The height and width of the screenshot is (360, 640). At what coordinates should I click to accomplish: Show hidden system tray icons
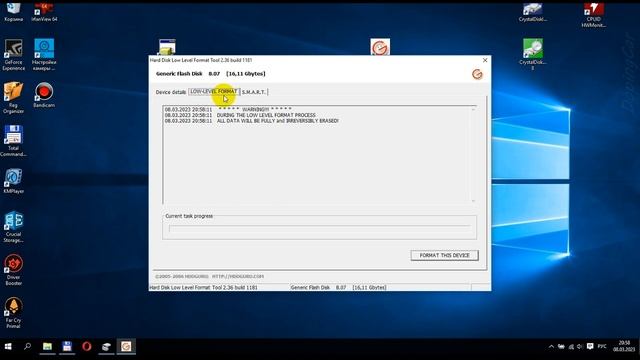[x=551, y=347]
